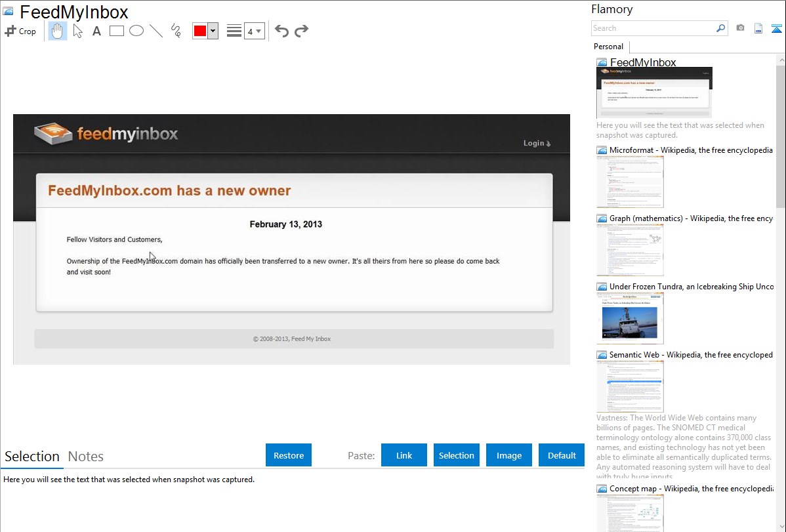This screenshot has width=786, height=532.
Task: Open the Graph (mathematics) snapshot thumbnail
Action: (x=630, y=250)
